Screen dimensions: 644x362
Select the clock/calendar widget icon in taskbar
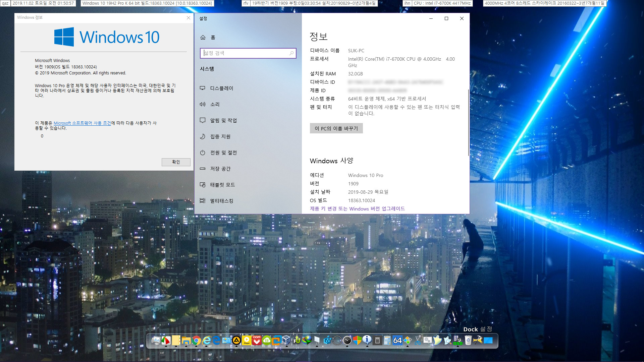point(347,340)
